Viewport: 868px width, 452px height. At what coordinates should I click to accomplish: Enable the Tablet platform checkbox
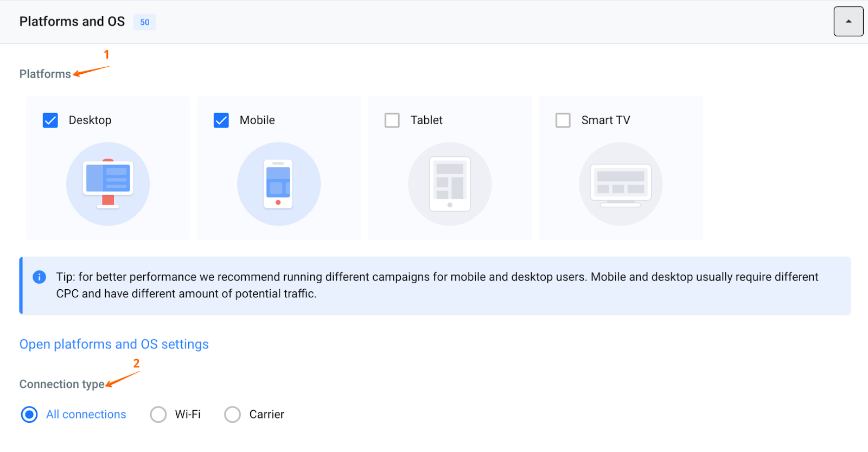click(392, 120)
